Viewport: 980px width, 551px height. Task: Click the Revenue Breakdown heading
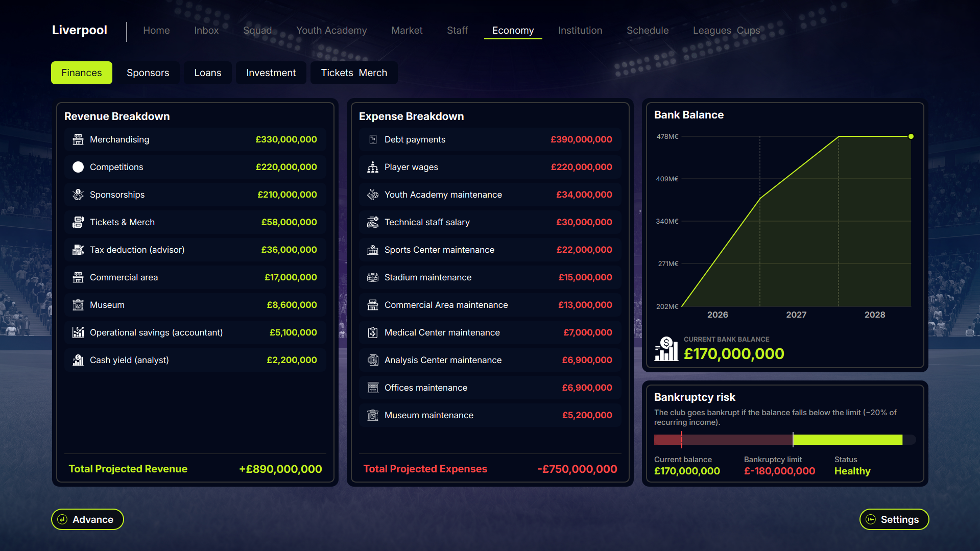click(117, 116)
